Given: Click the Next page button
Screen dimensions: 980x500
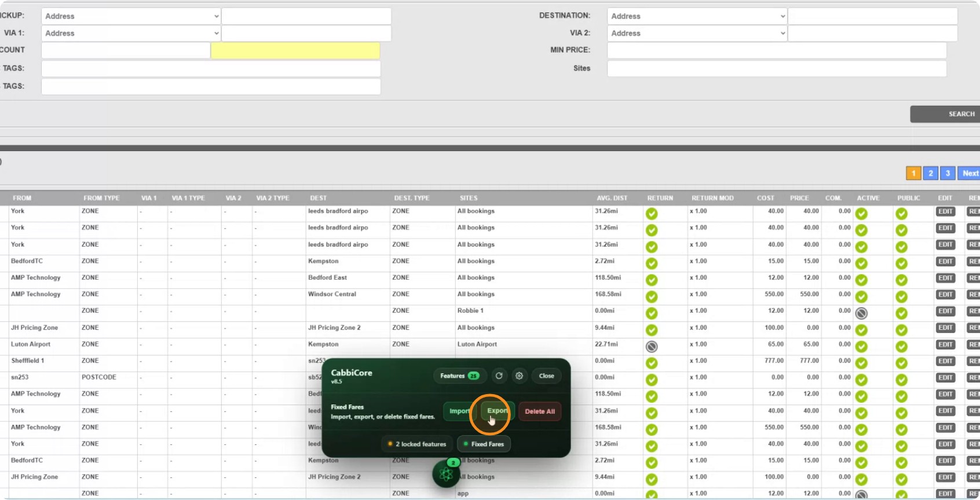Looking at the screenshot, I should [x=970, y=173].
